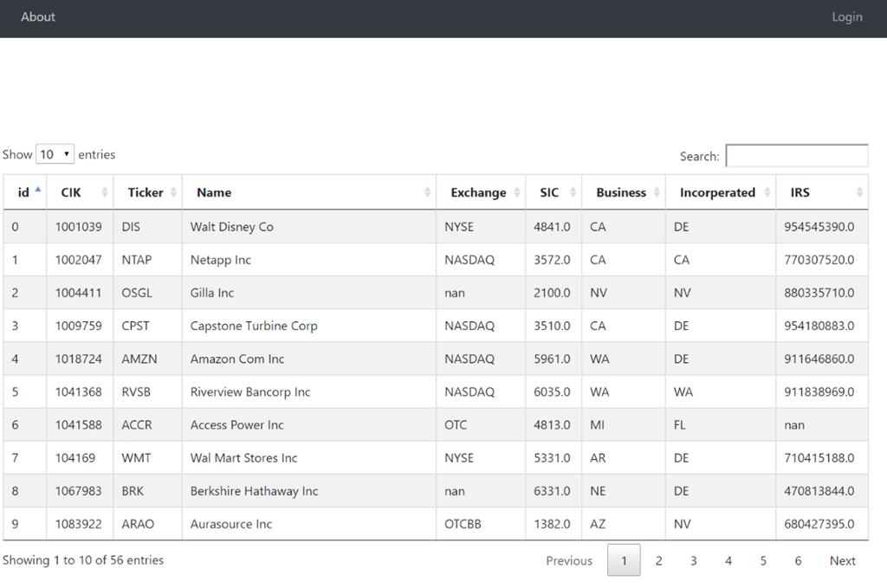Go to the Previous page
Screen dimensions: 887x588
569,560
